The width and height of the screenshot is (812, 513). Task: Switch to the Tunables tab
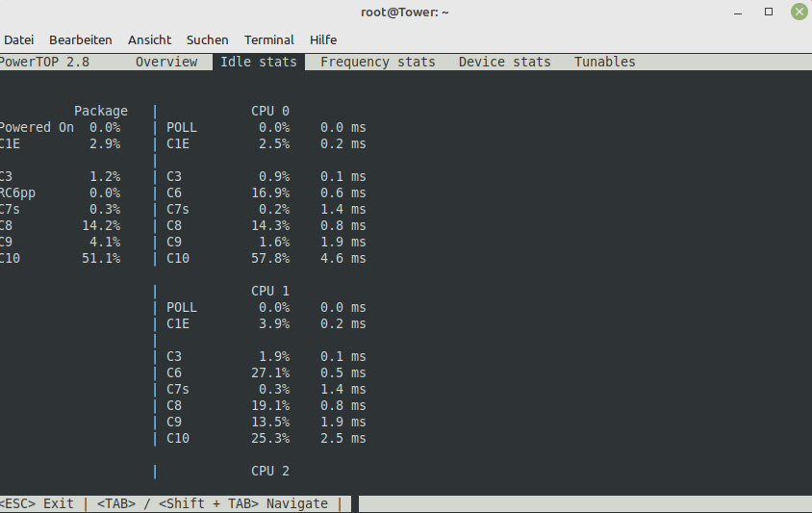[x=604, y=63]
